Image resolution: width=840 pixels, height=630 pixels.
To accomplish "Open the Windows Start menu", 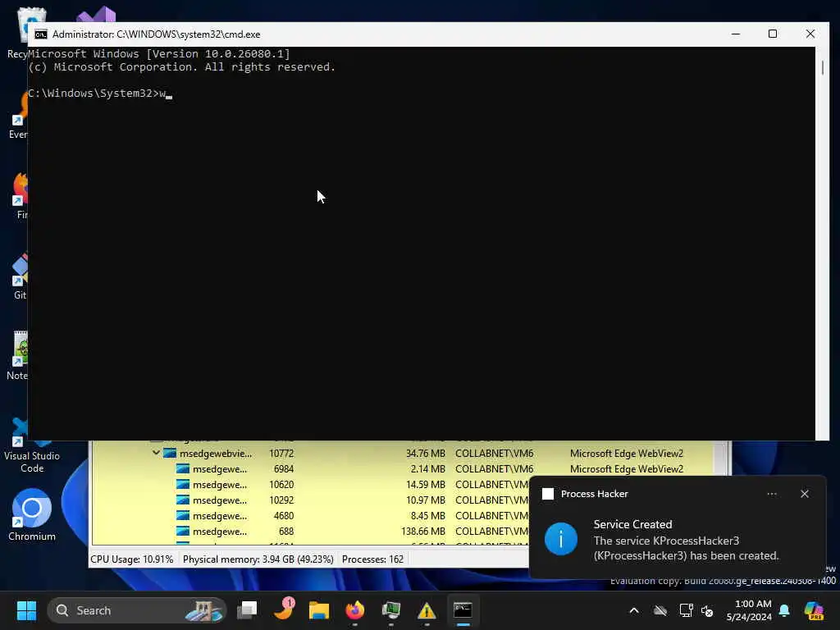I will (x=26, y=610).
